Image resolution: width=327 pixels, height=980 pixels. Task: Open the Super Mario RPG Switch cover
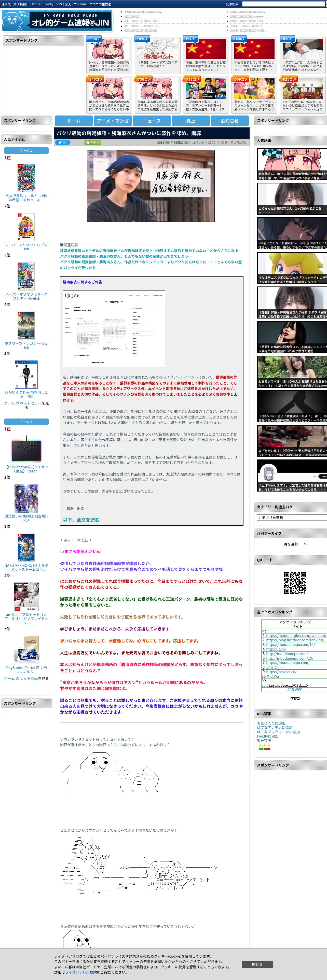[x=26, y=227]
